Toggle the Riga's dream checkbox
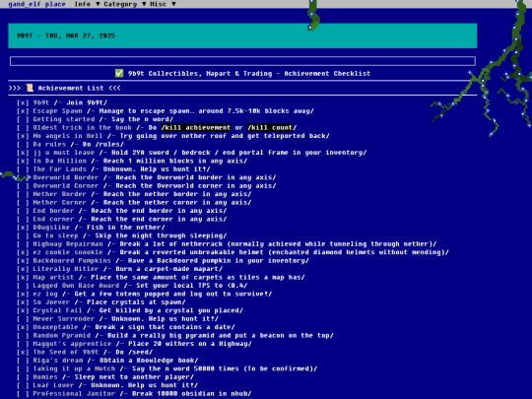 coord(23,361)
